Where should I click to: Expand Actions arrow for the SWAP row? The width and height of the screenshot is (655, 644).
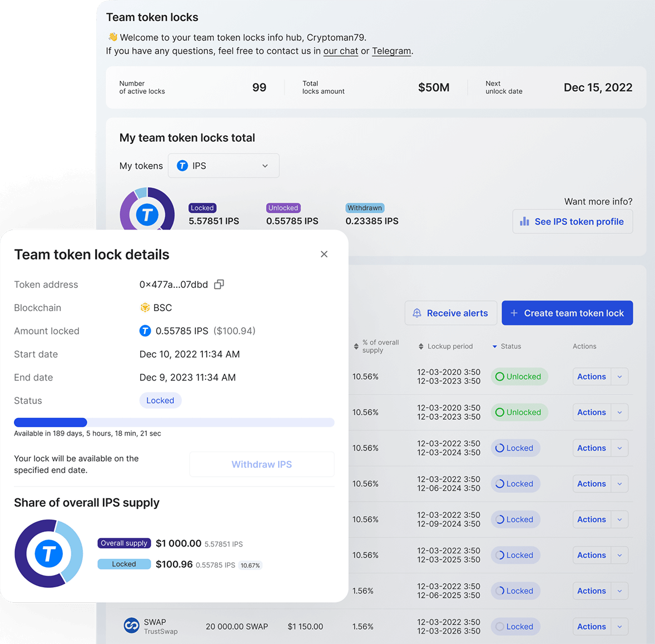pos(619,626)
